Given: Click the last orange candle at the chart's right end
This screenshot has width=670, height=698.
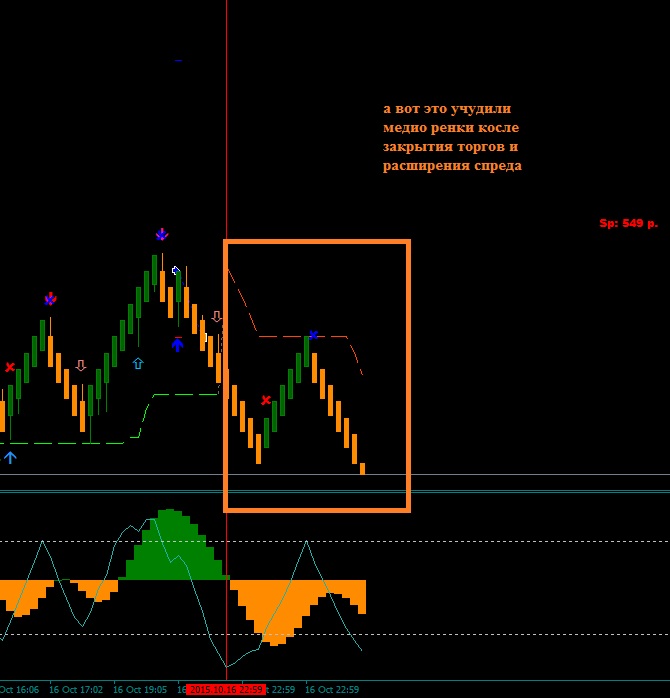Looking at the screenshot, I should [x=362, y=468].
